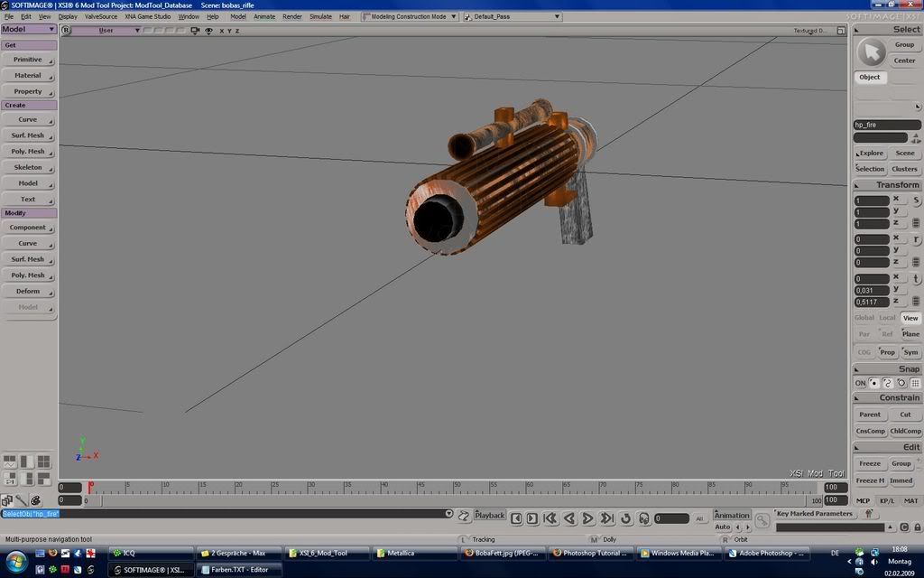Toggle Auto key button
This screenshot has height=578, width=924.
pos(722,527)
